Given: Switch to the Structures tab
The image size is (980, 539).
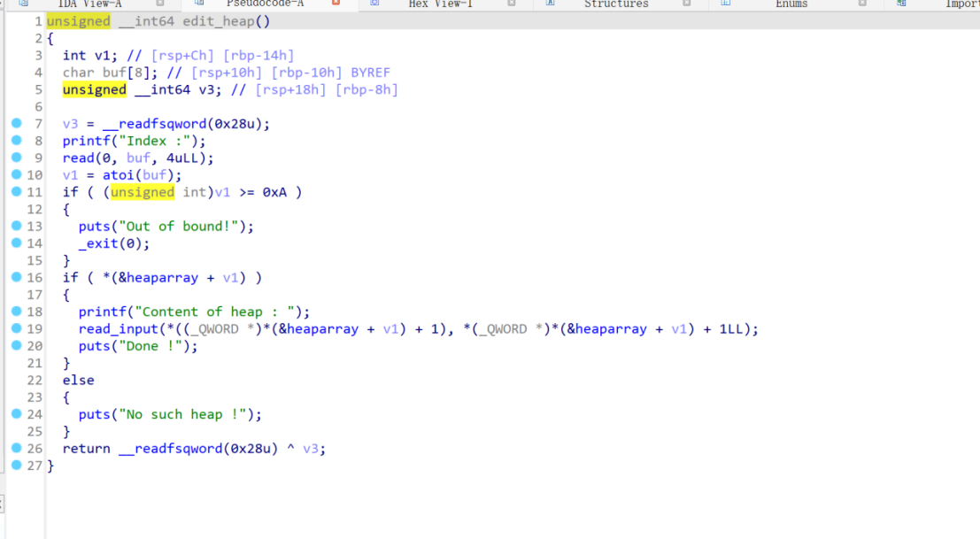Looking at the screenshot, I should (616, 4).
